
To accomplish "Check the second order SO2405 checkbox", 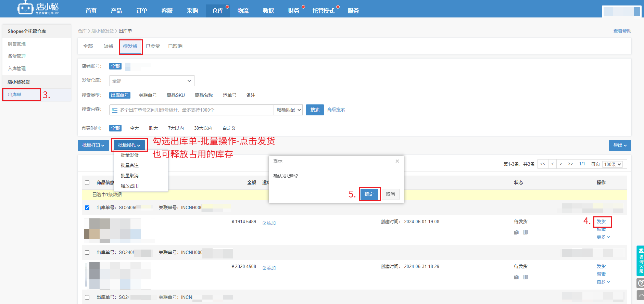I will [x=87, y=253].
